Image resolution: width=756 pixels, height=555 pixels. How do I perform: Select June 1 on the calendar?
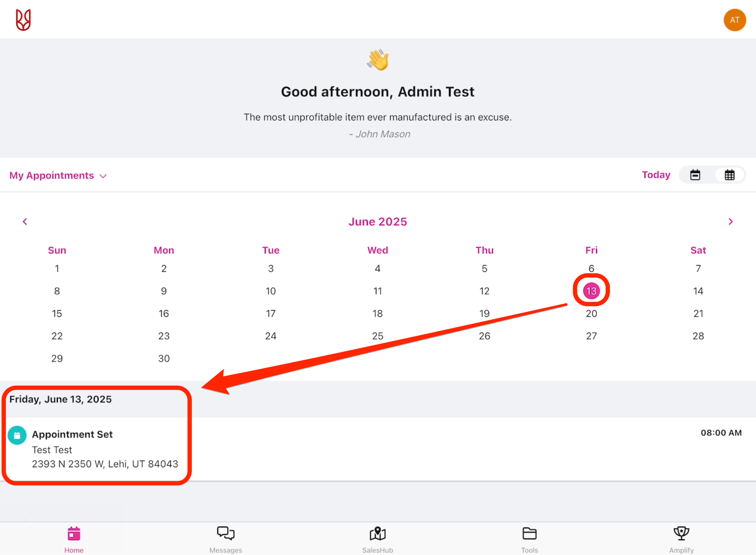(x=57, y=269)
